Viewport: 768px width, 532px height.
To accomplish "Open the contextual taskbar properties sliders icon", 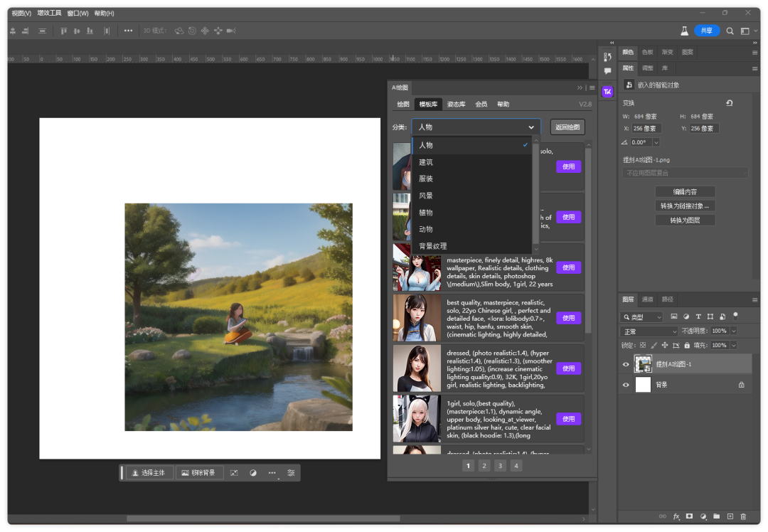I will pyautogui.click(x=291, y=473).
